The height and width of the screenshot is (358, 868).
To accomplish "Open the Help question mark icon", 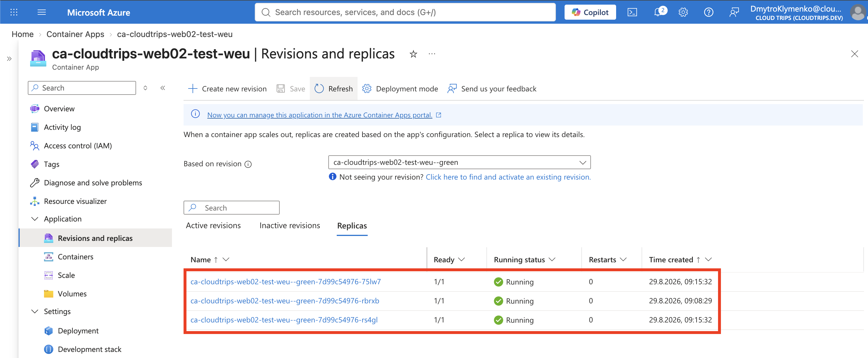I will click(709, 12).
